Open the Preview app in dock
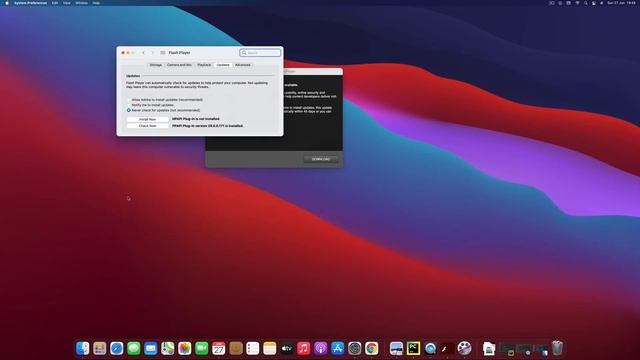Image resolution: width=640 pixels, height=360 pixels. pos(396,348)
